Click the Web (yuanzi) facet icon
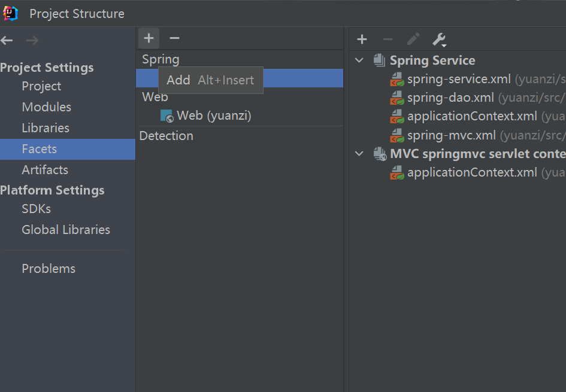This screenshot has height=392, width=566. point(167,116)
